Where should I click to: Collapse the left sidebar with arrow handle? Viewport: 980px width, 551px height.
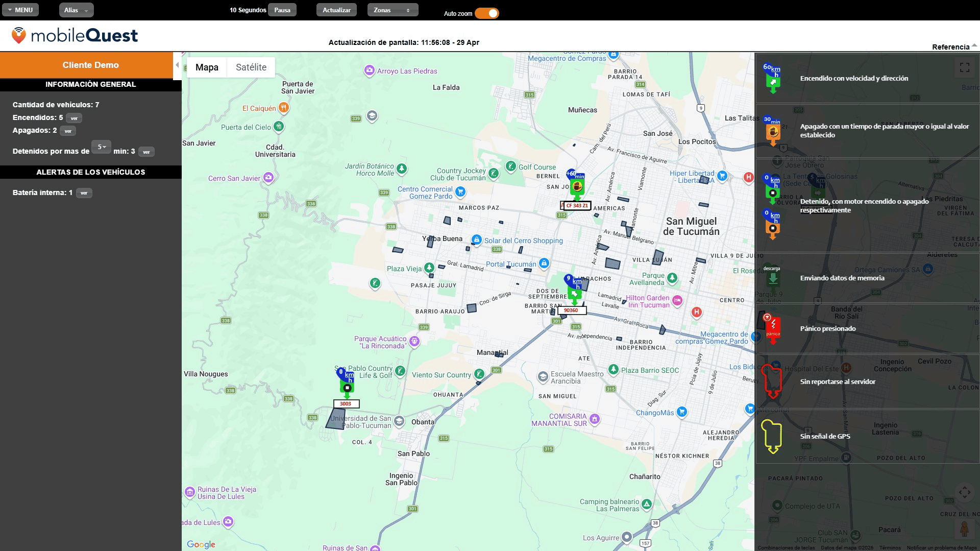tap(177, 65)
